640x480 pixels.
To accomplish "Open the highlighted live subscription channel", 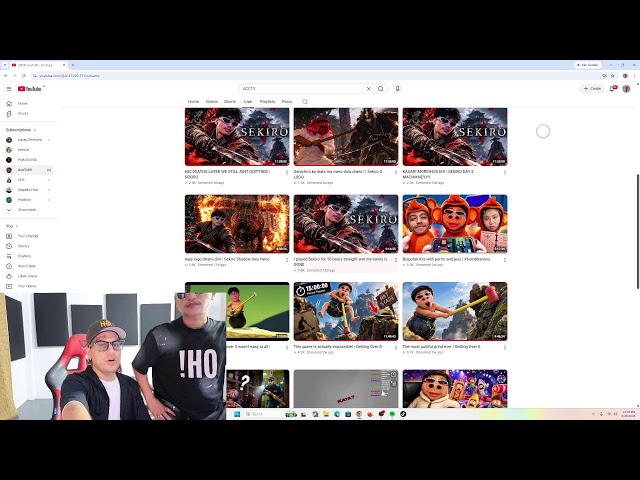I will (28, 170).
